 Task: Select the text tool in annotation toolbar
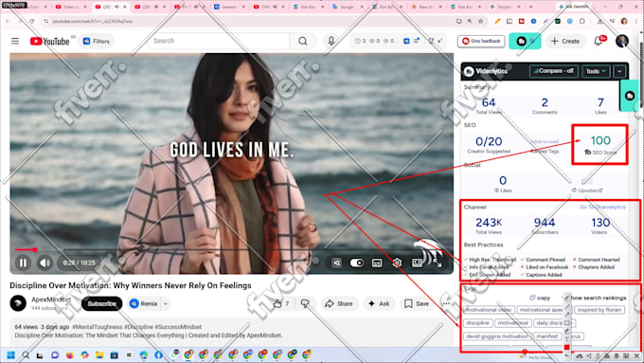566,338
